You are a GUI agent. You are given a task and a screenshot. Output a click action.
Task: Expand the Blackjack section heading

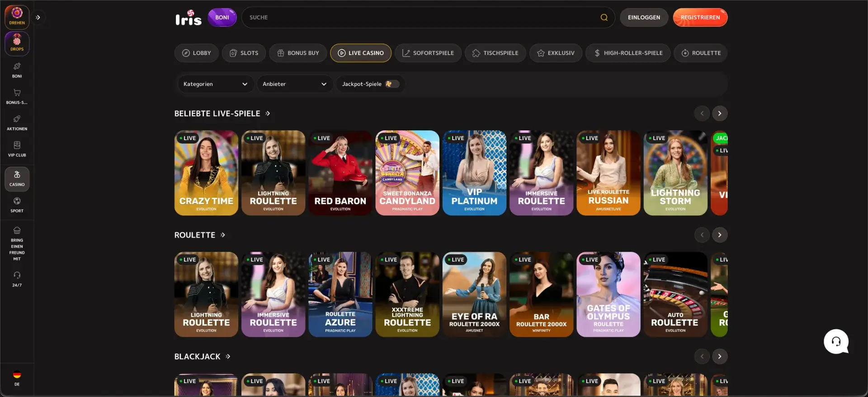click(x=203, y=356)
